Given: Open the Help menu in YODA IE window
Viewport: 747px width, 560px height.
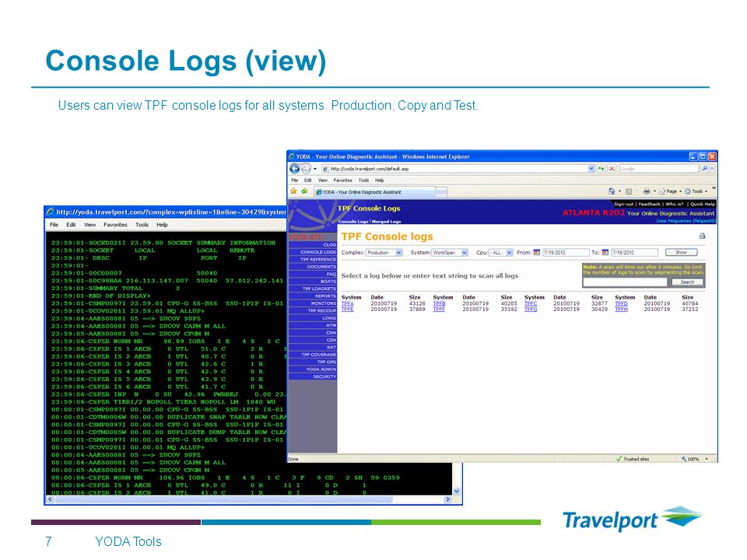Looking at the screenshot, I should pos(379,180).
